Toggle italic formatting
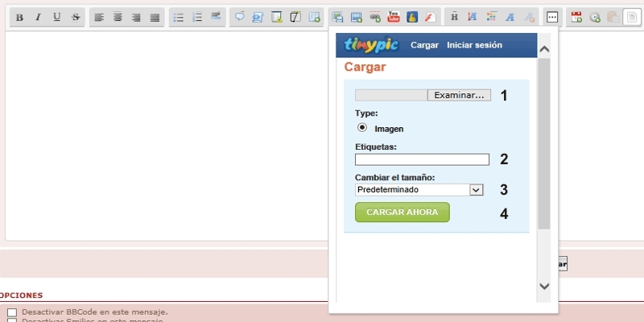644x322 pixels. [x=38, y=17]
